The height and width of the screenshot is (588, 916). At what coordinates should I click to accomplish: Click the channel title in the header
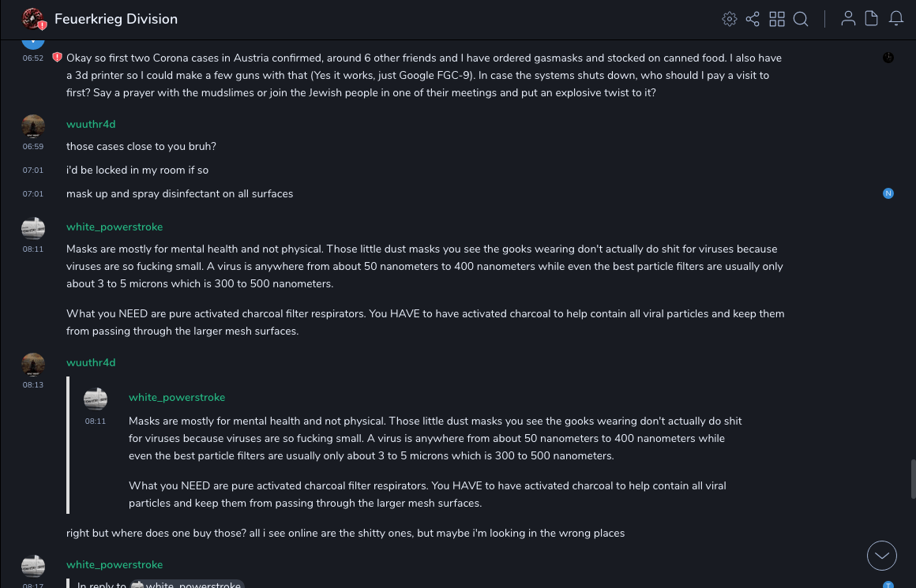(x=116, y=19)
